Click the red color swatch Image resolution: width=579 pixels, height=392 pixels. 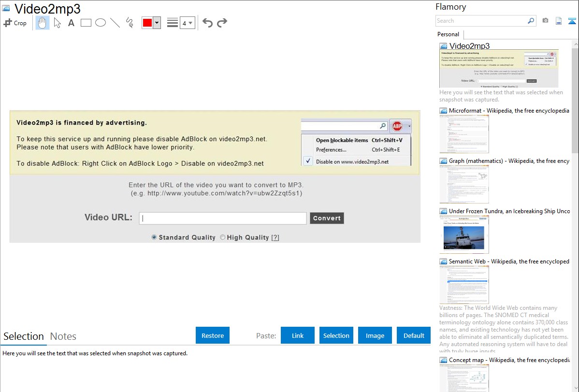pyautogui.click(x=147, y=23)
